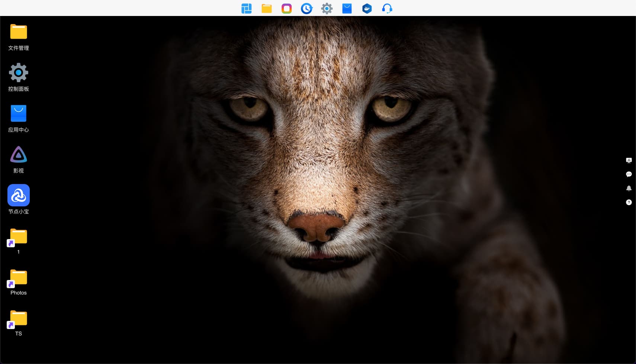
Task: Open the 应用中心 desktop shortcut
Action: (x=19, y=119)
